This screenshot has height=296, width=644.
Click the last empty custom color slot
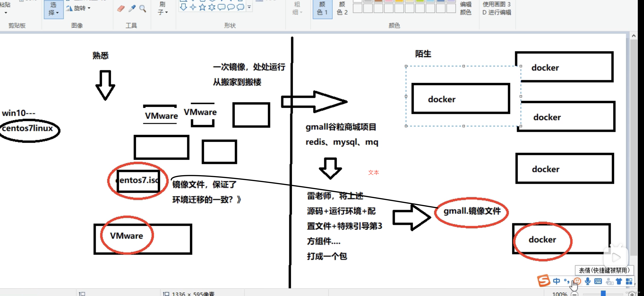pos(451,8)
